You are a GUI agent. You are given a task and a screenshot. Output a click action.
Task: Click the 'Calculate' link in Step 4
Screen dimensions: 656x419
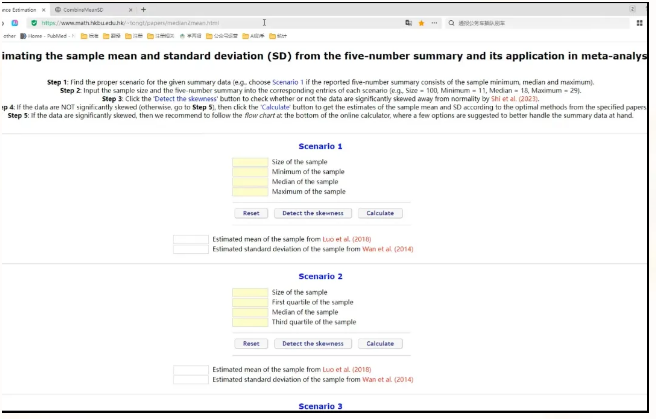tap(275, 107)
